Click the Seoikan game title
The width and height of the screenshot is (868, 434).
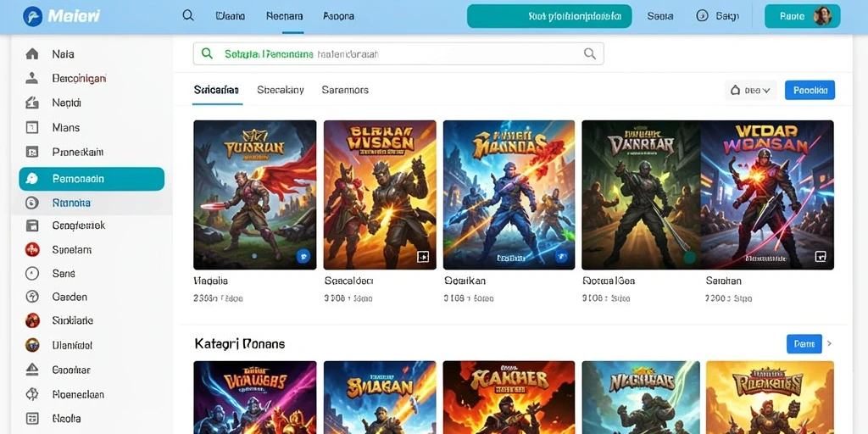(x=465, y=281)
